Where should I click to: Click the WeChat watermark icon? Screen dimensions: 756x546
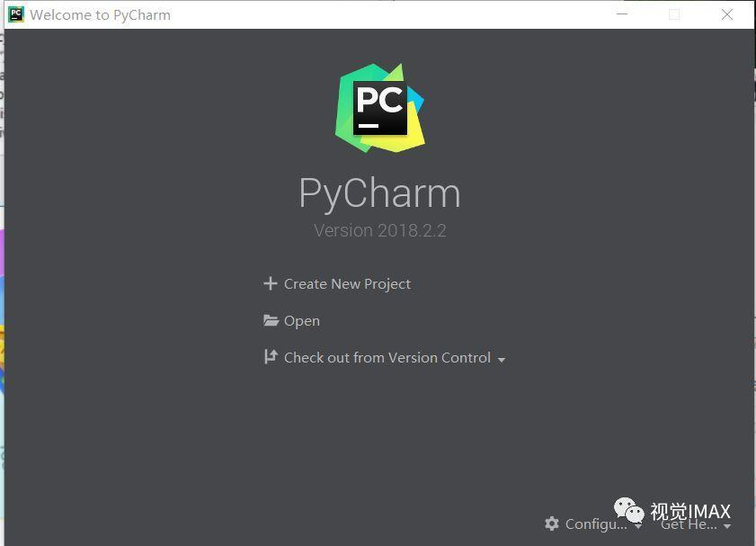[628, 511]
